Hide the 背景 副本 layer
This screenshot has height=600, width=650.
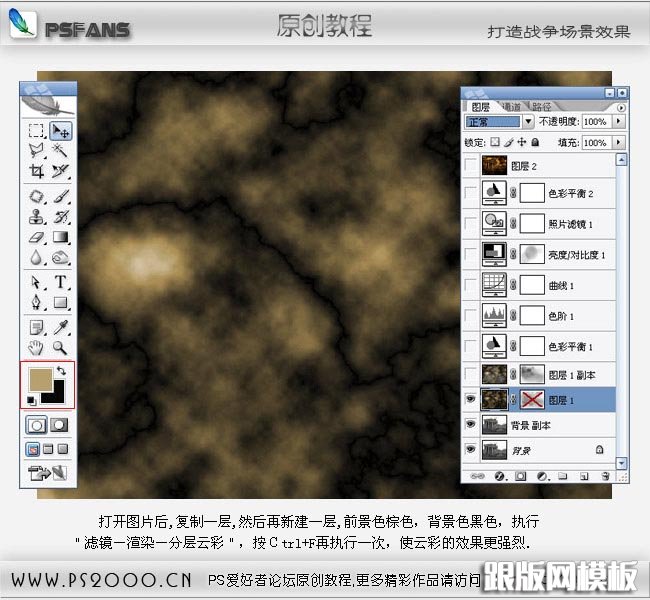pos(472,425)
